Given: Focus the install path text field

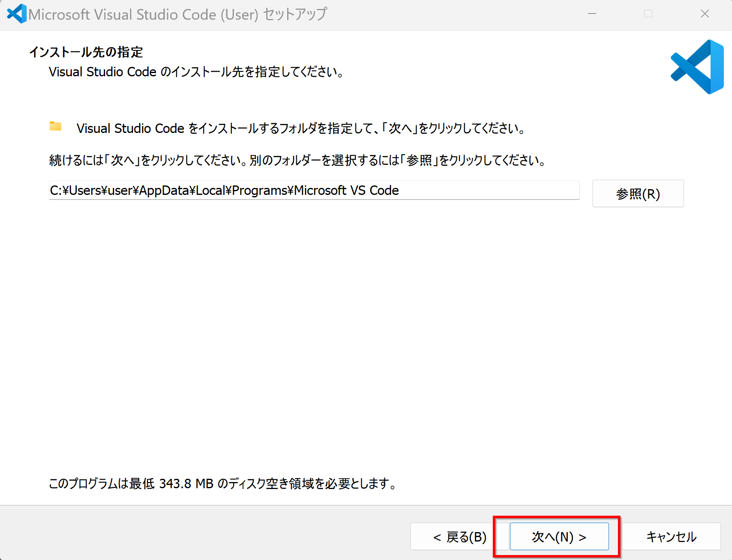Looking at the screenshot, I should pos(313,190).
